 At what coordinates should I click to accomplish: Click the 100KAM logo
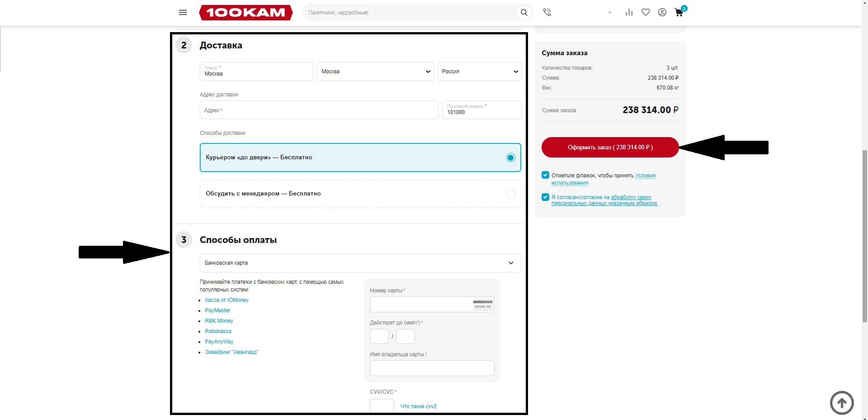pyautogui.click(x=245, y=13)
